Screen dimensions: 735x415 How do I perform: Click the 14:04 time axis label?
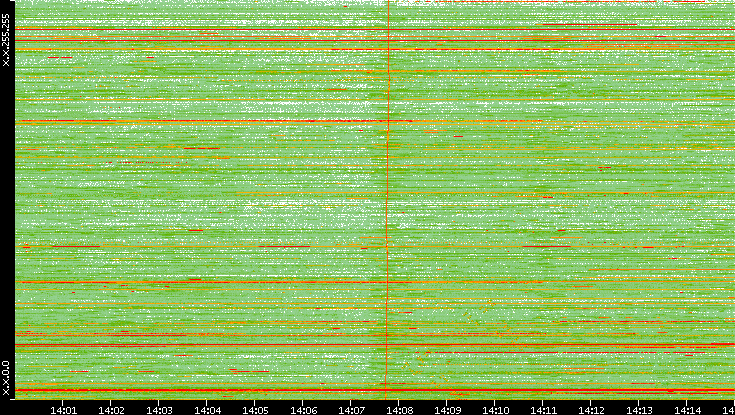(207, 411)
